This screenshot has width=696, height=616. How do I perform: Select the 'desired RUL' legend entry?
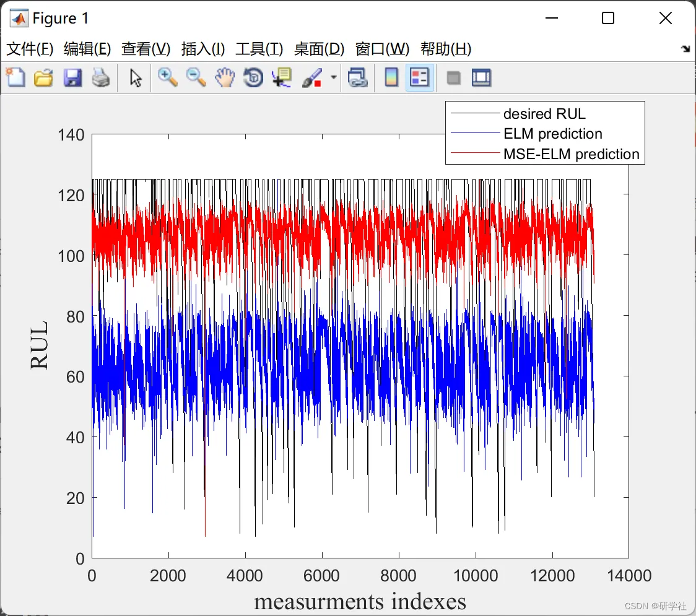pos(544,114)
